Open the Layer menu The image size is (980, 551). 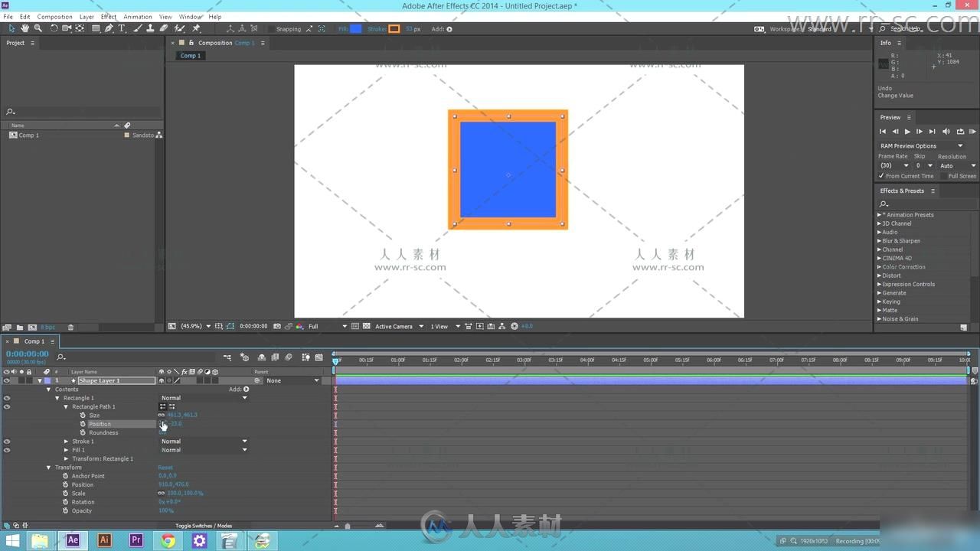tap(87, 16)
